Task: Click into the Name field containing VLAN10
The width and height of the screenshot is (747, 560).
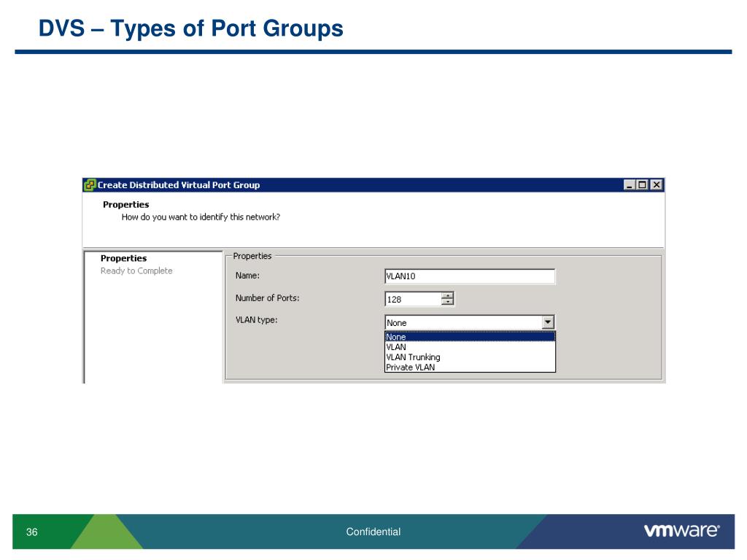Action: click(470, 276)
